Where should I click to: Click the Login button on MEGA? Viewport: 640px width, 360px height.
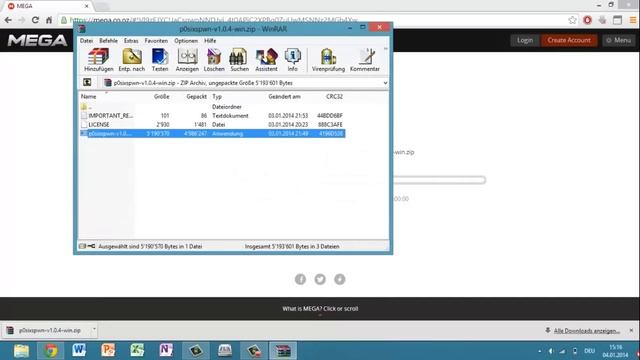(525, 40)
